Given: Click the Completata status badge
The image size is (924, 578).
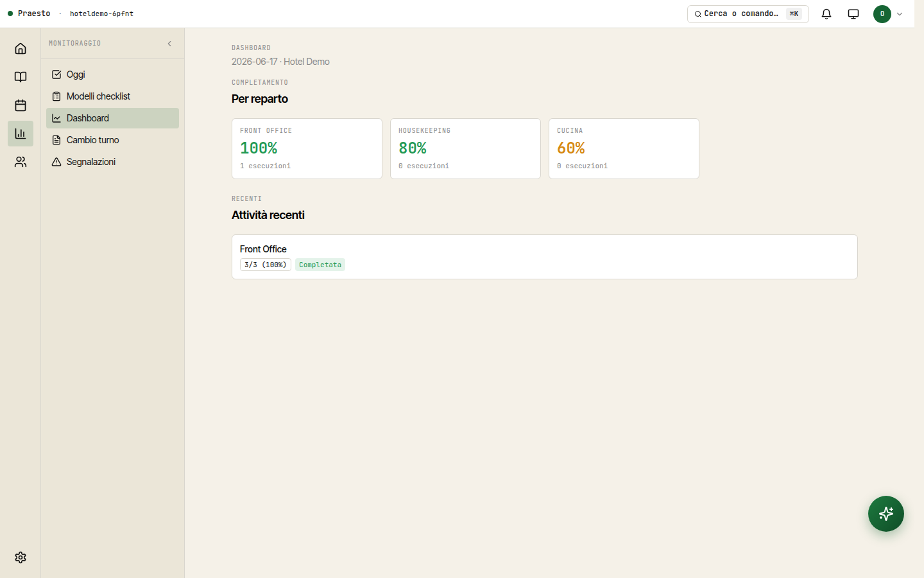Looking at the screenshot, I should 320,265.
